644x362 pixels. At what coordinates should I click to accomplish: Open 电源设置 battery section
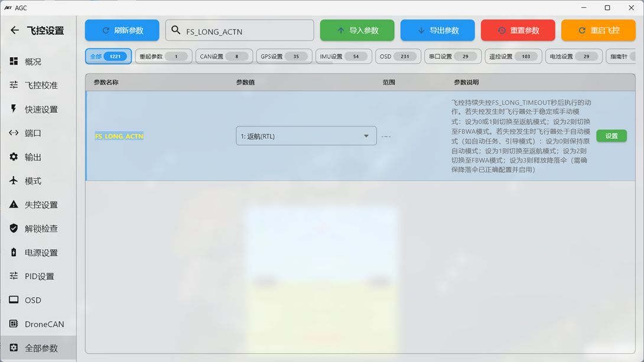point(41,253)
